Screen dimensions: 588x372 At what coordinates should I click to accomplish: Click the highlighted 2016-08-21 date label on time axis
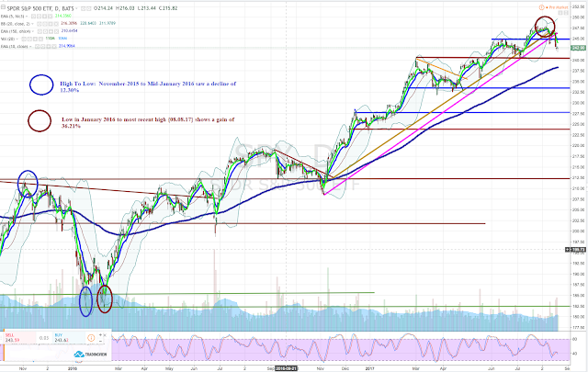(x=286, y=368)
